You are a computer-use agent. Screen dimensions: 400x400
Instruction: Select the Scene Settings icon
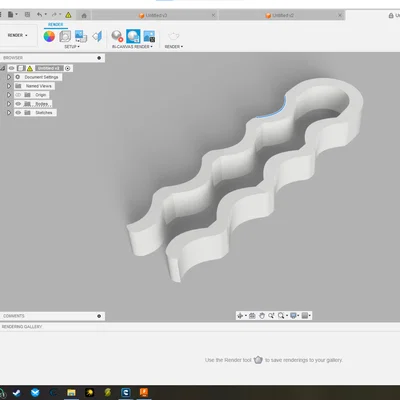(65, 36)
